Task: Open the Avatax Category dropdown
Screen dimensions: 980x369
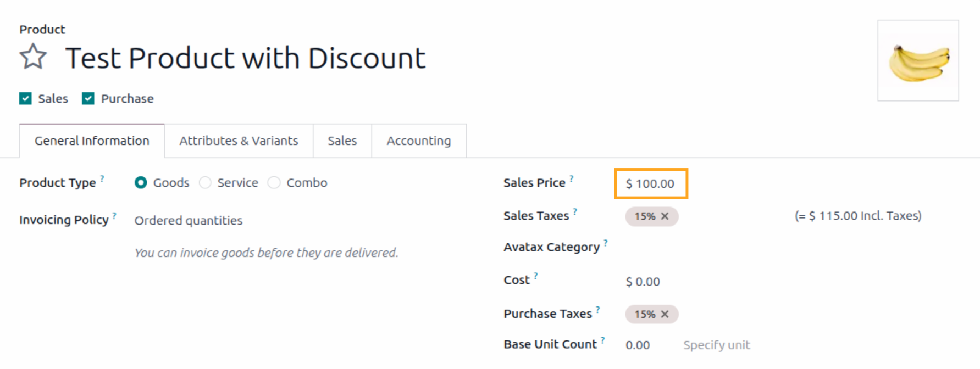Action: [x=660, y=247]
